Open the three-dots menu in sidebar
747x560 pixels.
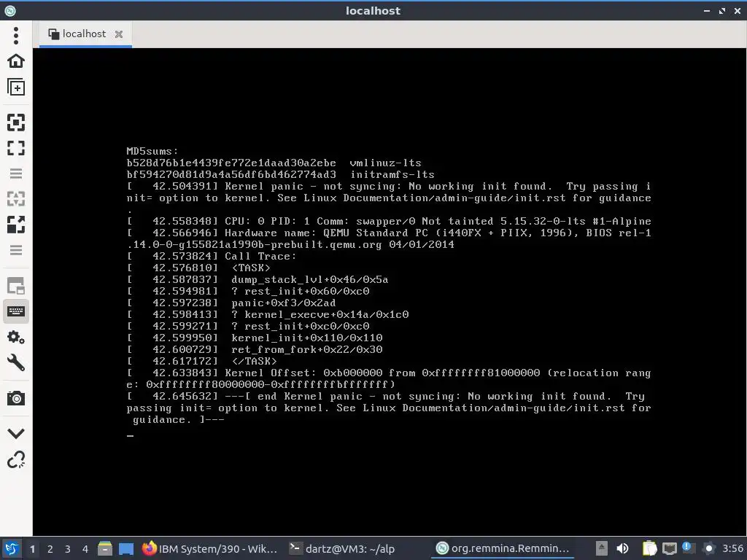16,35
